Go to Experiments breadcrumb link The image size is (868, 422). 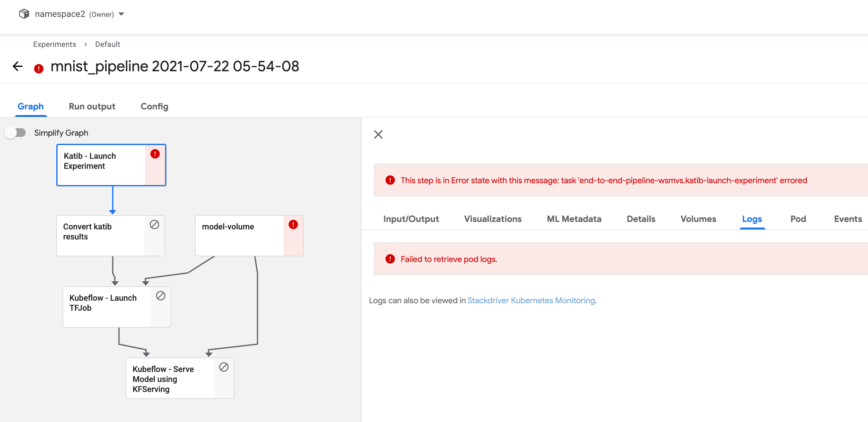coord(55,44)
